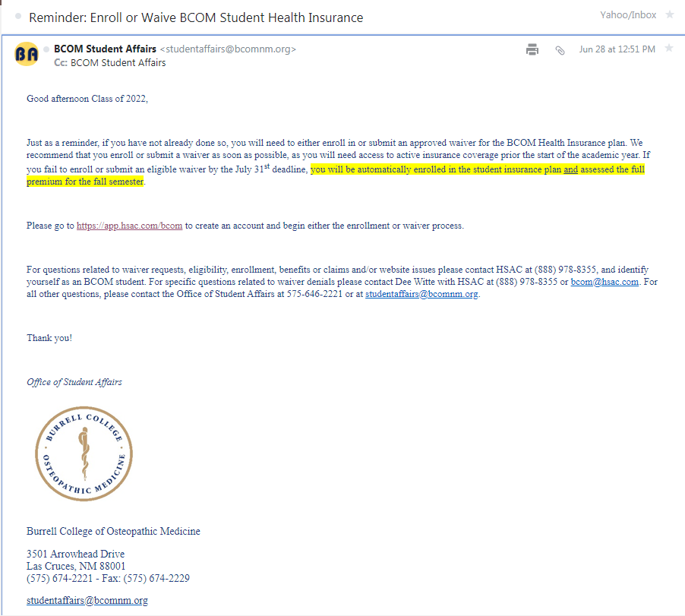The width and height of the screenshot is (685, 616).
Task: Toggle the status dot beside BCOM Student Affairs
Action: 46,49
